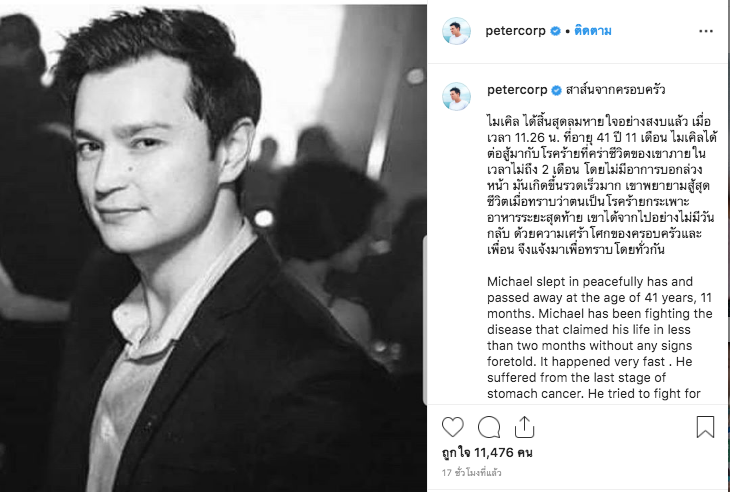The height and width of the screenshot is (492, 730).
Task: Open petercorp avatar beside the caption
Action: coord(456,96)
